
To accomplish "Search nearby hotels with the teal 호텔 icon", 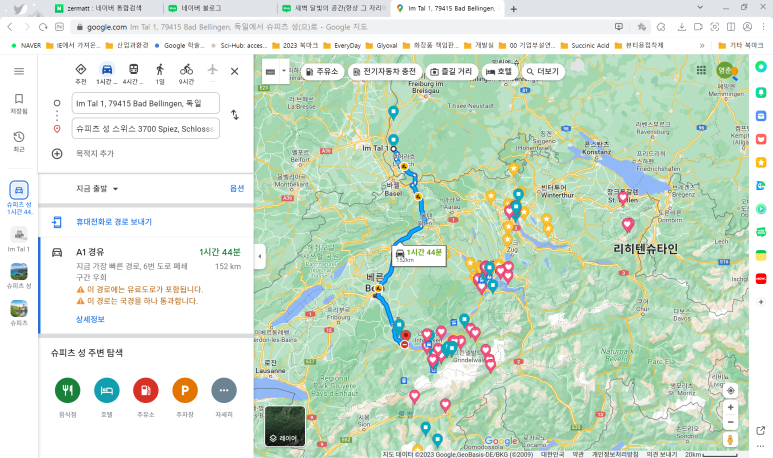I will (106, 390).
